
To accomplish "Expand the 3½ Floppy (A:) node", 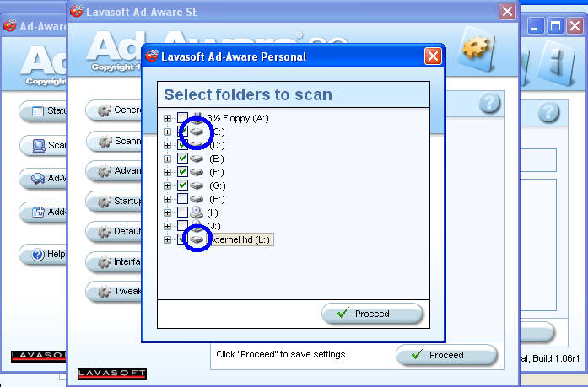I will 168,118.
